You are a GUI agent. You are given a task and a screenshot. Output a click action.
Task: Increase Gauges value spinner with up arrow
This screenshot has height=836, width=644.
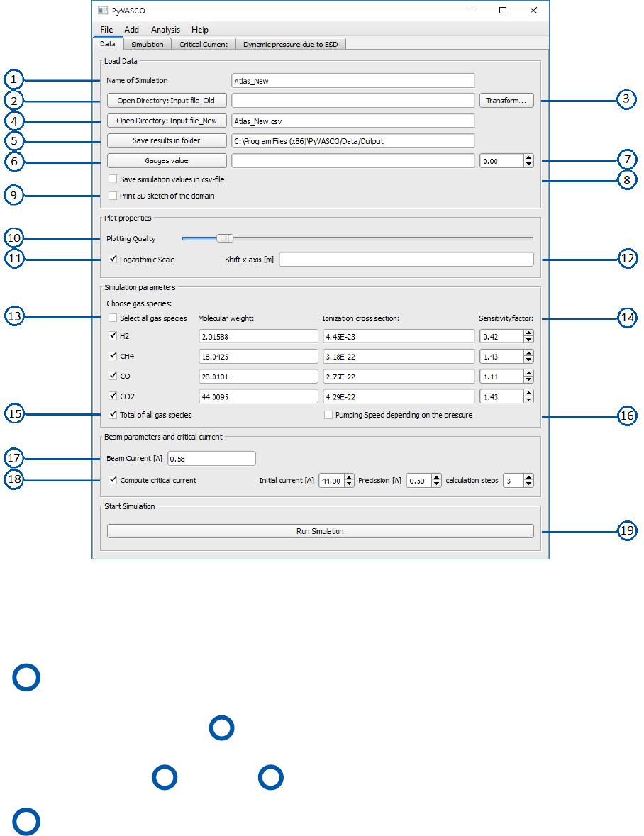(528, 158)
